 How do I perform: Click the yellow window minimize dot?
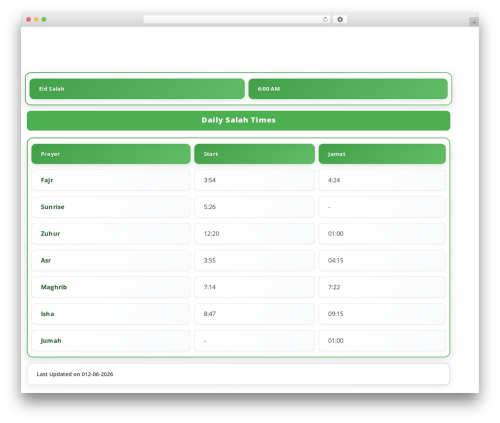click(36, 19)
